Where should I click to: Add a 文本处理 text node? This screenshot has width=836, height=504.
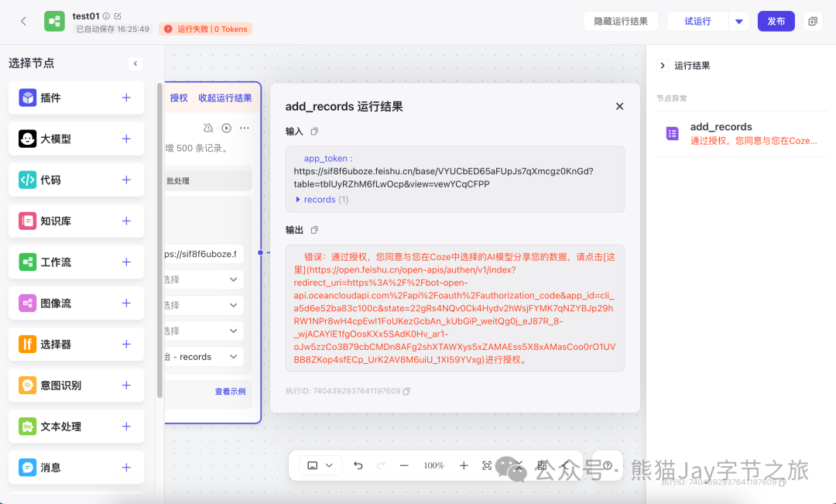click(126, 426)
